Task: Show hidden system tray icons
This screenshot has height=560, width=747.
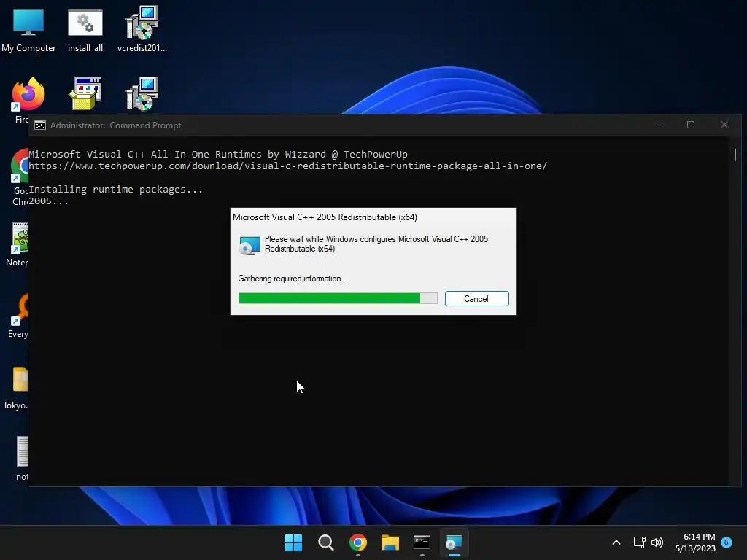Action: click(616, 542)
